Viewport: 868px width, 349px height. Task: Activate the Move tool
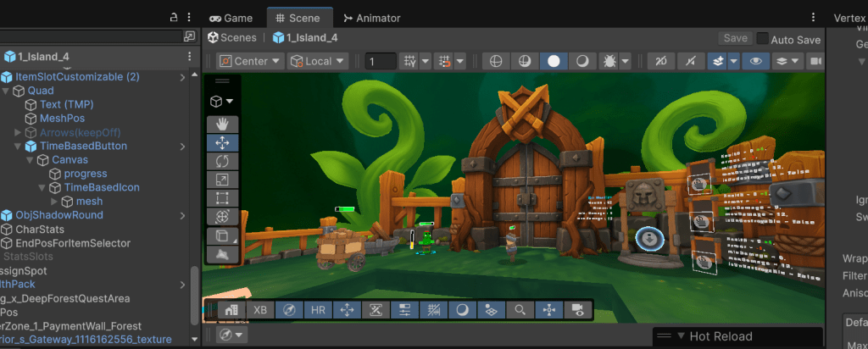(x=222, y=142)
